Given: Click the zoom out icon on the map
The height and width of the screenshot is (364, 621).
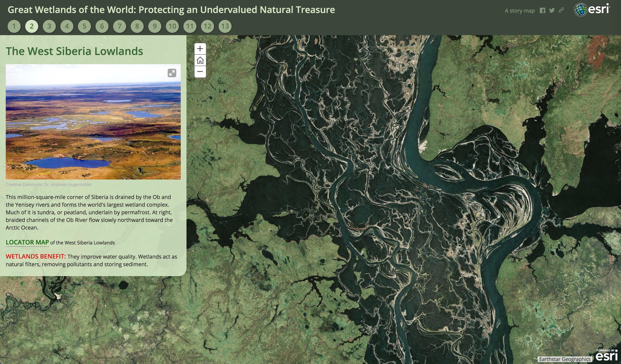Looking at the screenshot, I should click(200, 71).
